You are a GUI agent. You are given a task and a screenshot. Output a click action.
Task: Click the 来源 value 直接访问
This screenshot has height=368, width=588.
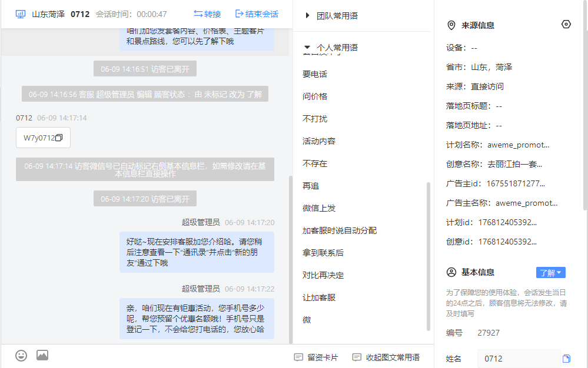click(x=487, y=86)
